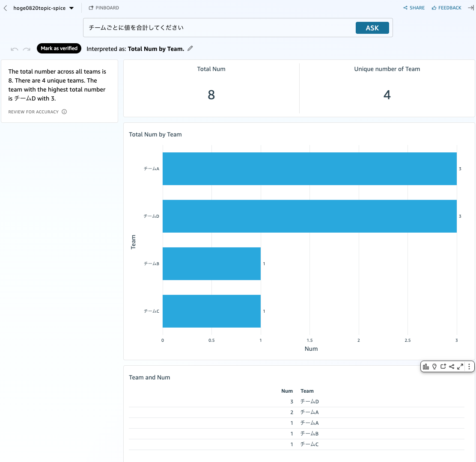Image resolution: width=476 pixels, height=462 pixels.
Task: Open the more options three-dot menu
Action: click(x=469, y=367)
